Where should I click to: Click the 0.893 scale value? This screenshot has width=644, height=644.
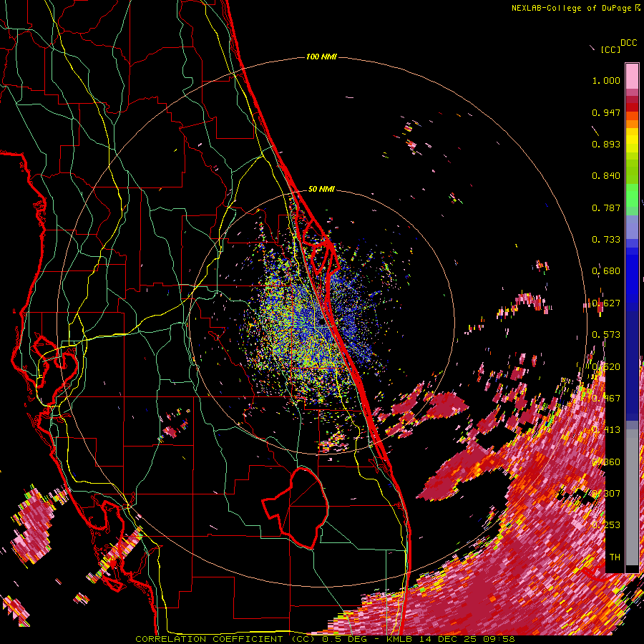606,144
